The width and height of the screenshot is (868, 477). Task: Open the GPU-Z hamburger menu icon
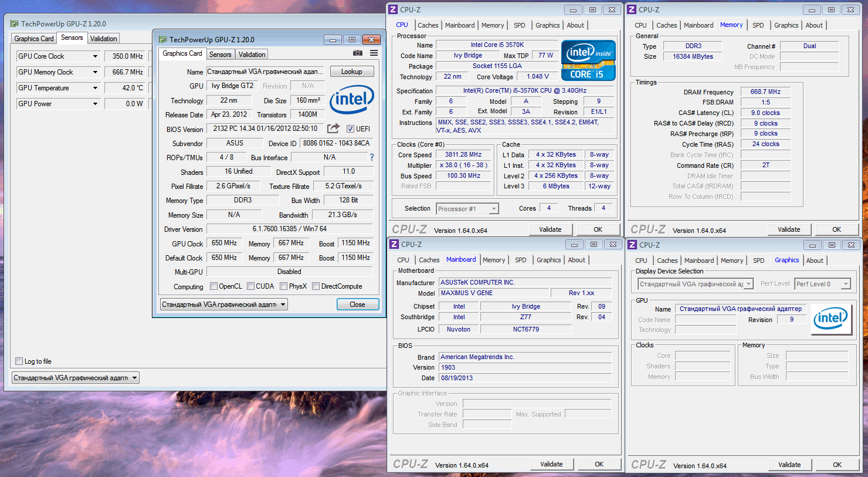(374, 53)
